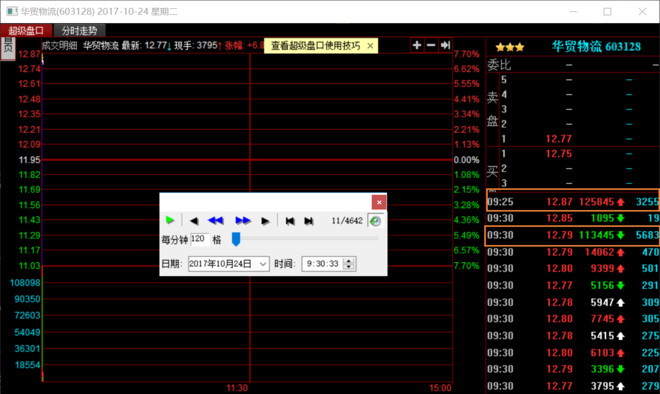
Task: Open the 查看超级盘口使用技巧 tip link
Action: (315, 46)
